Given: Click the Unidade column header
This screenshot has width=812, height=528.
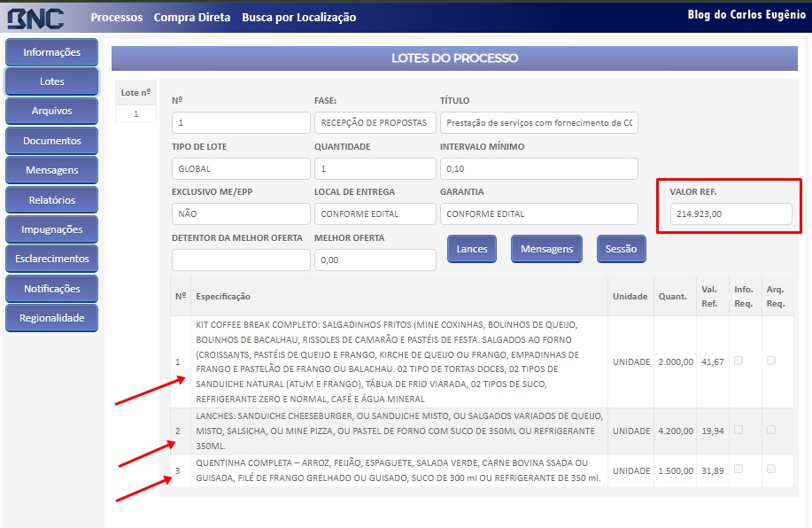Looking at the screenshot, I should tap(630, 297).
